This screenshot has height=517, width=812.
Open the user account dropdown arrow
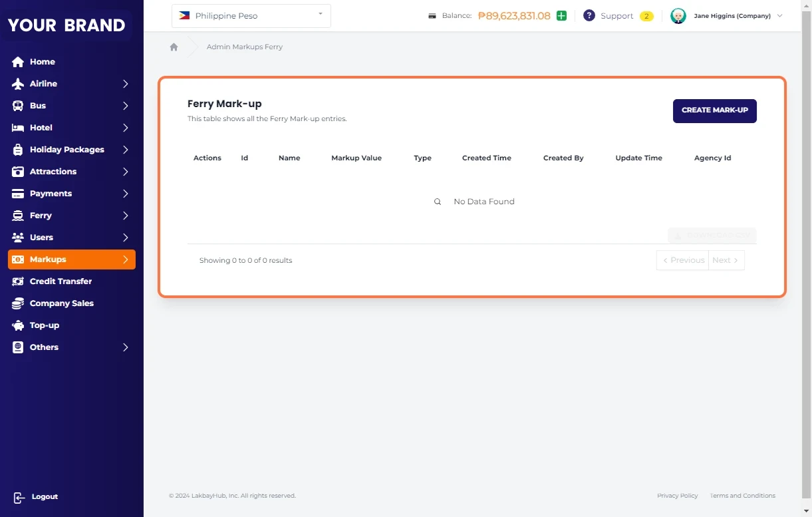[x=779, y=16]
